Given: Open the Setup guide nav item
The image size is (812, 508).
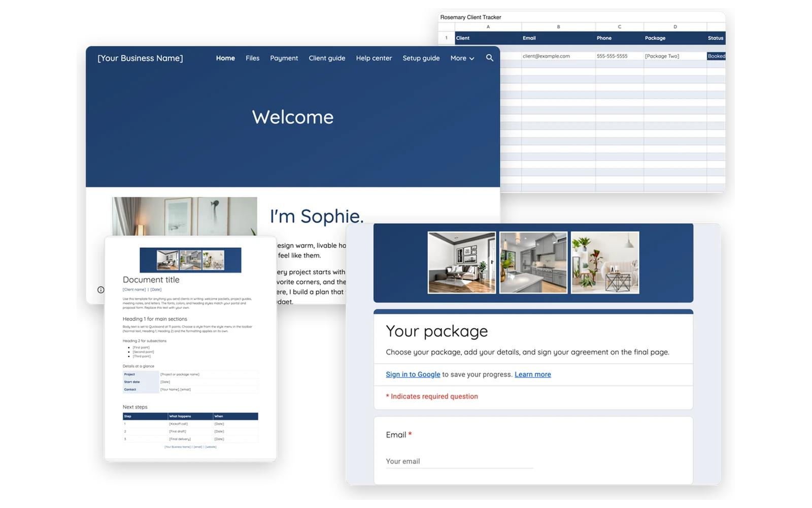Looking at the screenshot, I should 421,58.
